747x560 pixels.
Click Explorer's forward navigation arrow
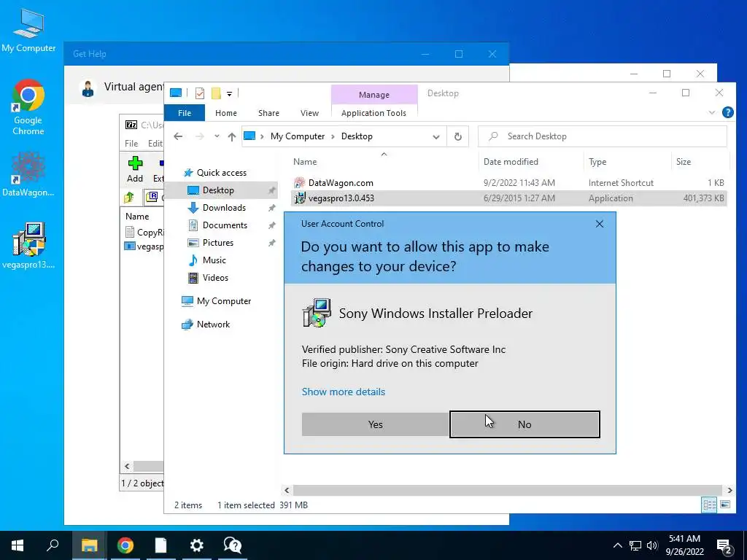[200, 136]
